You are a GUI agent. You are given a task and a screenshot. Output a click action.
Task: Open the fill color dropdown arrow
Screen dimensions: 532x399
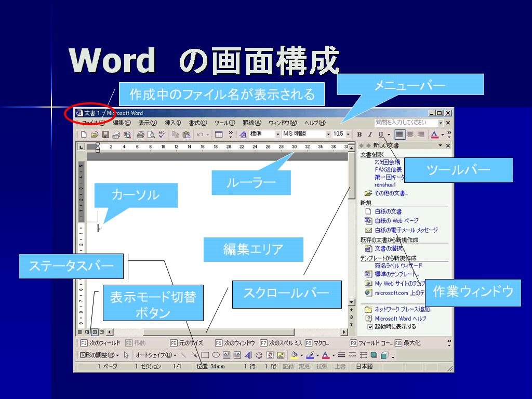302,355
